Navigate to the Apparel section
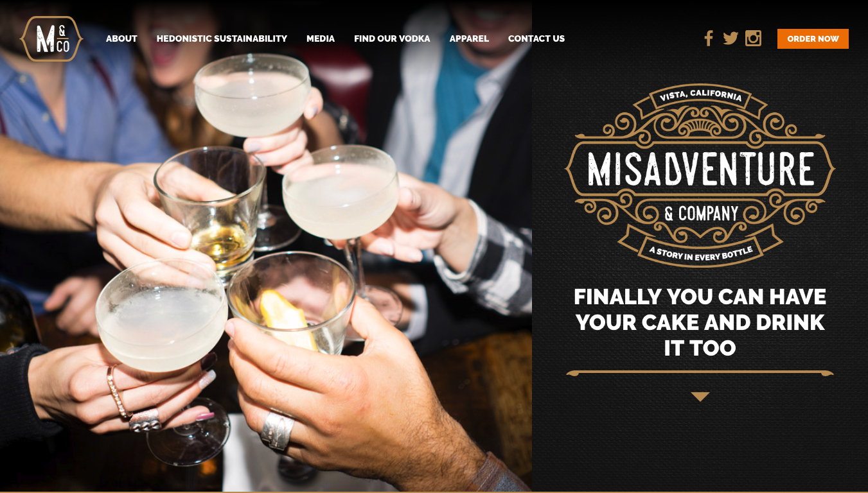 pos(469,39)
